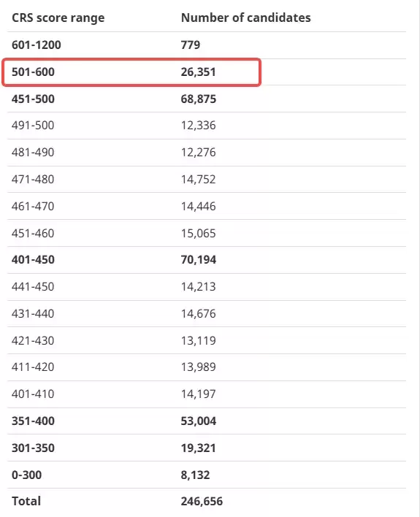Click the Number of candidates column header
This screenshot has height=517, width=420.
click(246, 18)
